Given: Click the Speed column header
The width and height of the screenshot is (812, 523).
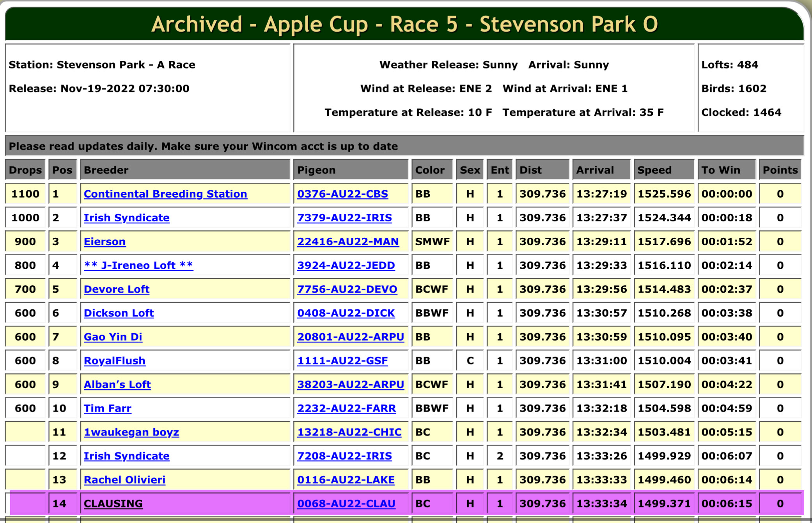Looking at the screenshot, I should (x=654, y=170).
